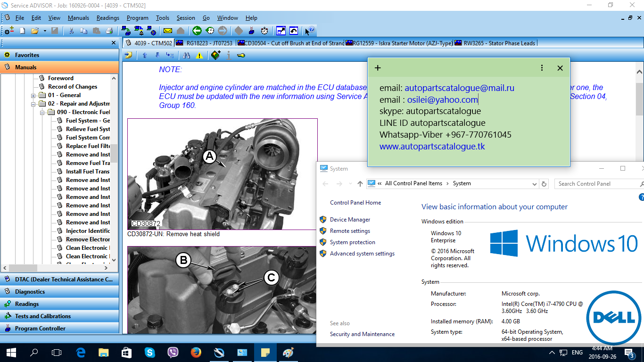Viewport: 644px width, 362px height.
Task: Click the yellow key icon
Action: point(241,56)
